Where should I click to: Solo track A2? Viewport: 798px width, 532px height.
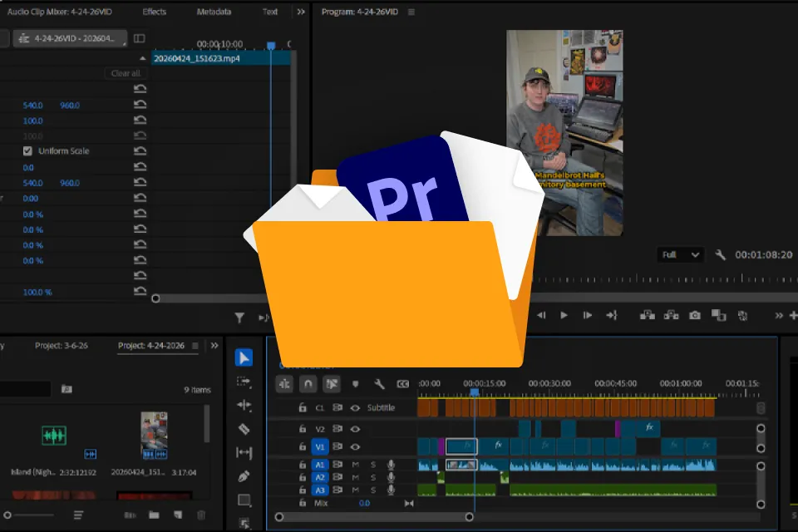click(373, 477)
